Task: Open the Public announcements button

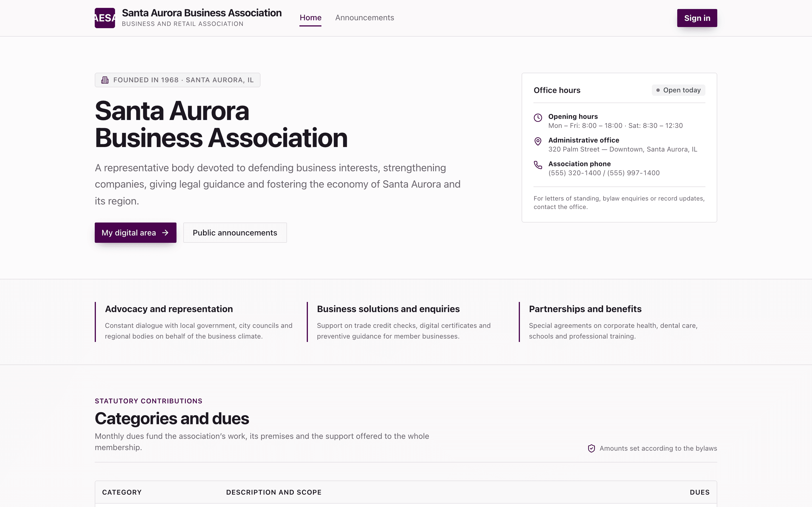Action: (235, 233)
